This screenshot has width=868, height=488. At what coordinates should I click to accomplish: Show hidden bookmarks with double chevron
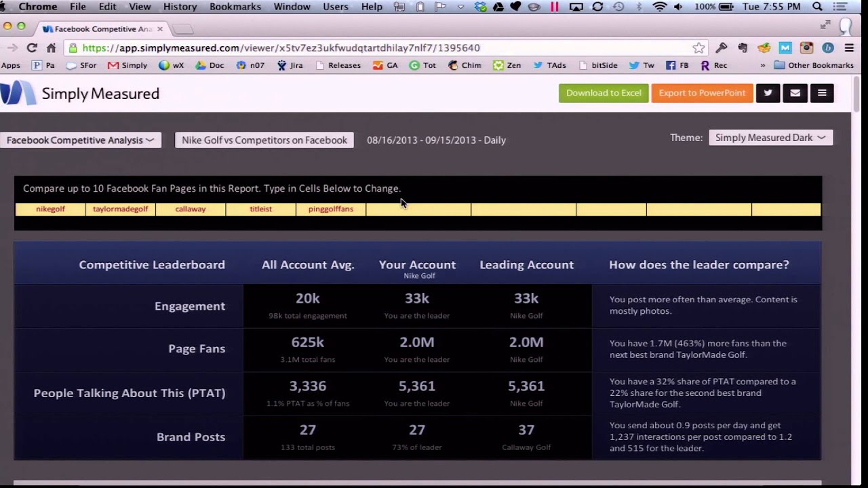tap(763, 66)
